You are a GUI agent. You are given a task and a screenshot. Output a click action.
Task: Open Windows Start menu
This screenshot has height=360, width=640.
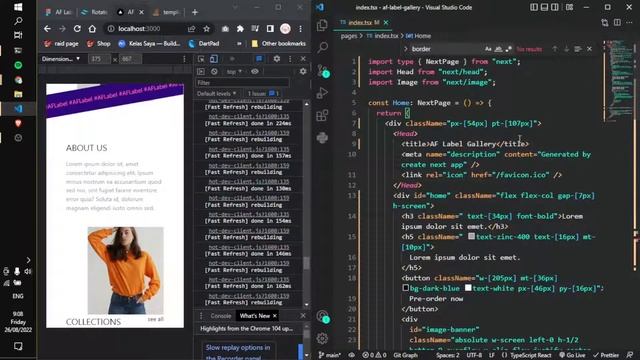18,7
